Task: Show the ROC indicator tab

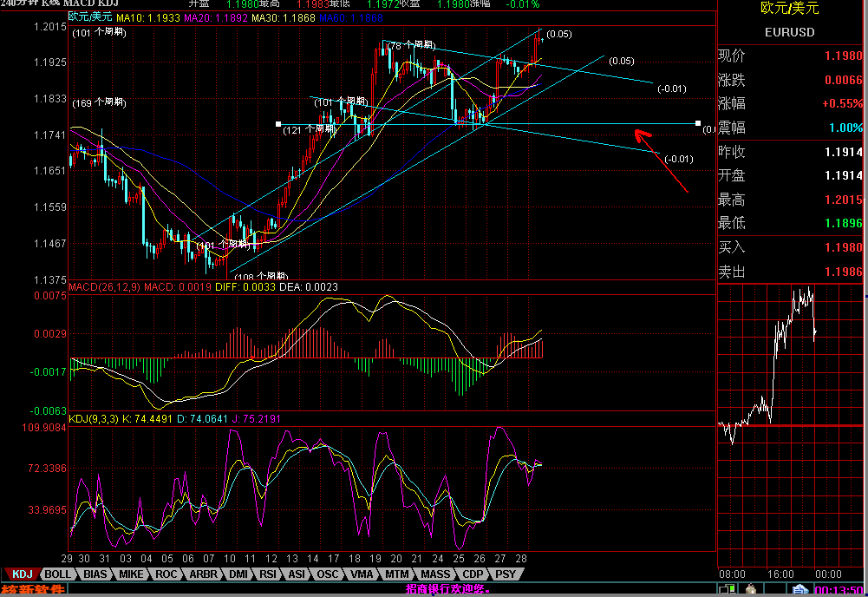Action: 166,574
